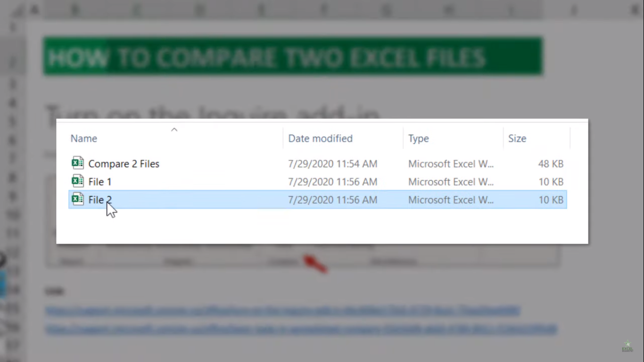Screen dimensions: 644x362
Task: Click the 48 KB size value
Action: click(551, 164)
